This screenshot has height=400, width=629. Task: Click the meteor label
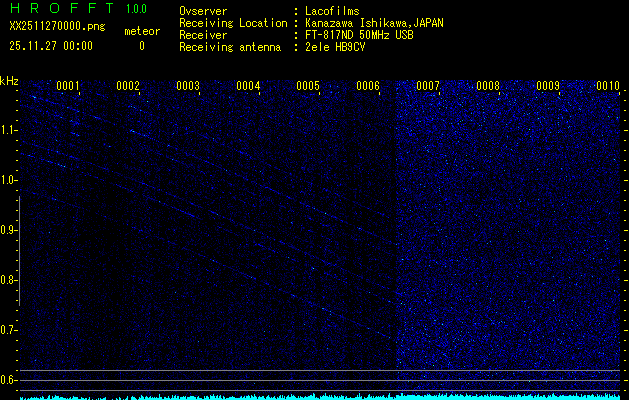coord(141,31)
